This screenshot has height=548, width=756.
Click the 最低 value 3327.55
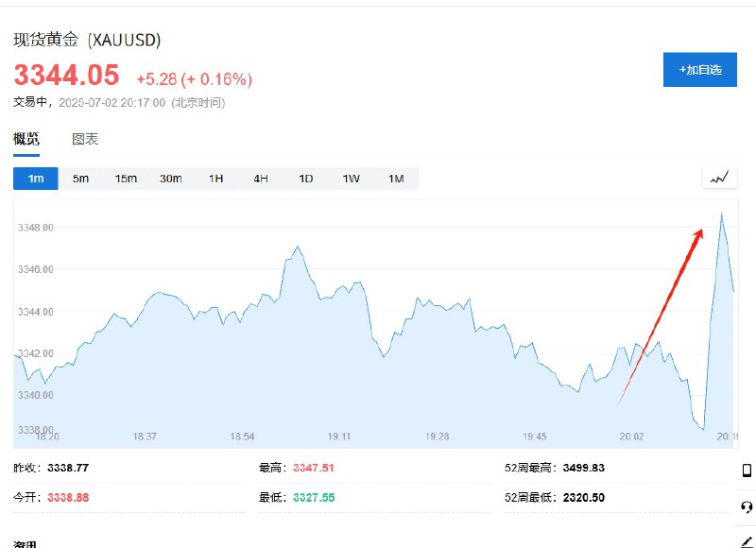click(314, 497)
